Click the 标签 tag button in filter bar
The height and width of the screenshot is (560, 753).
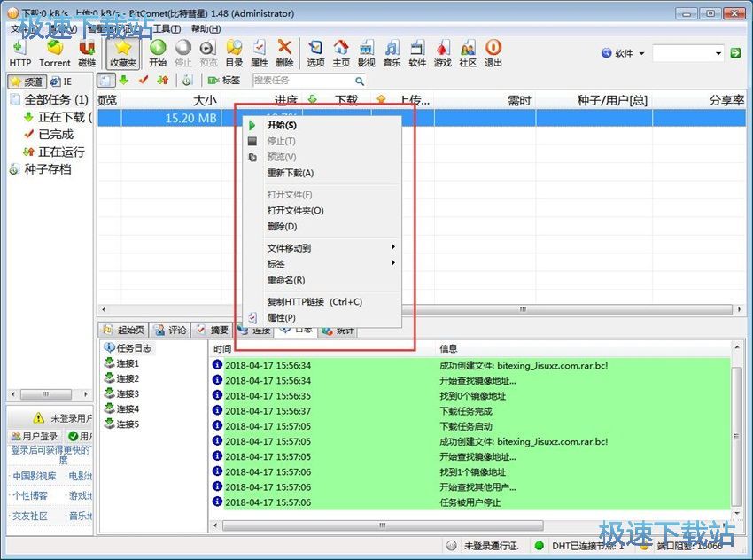point(224,81)
